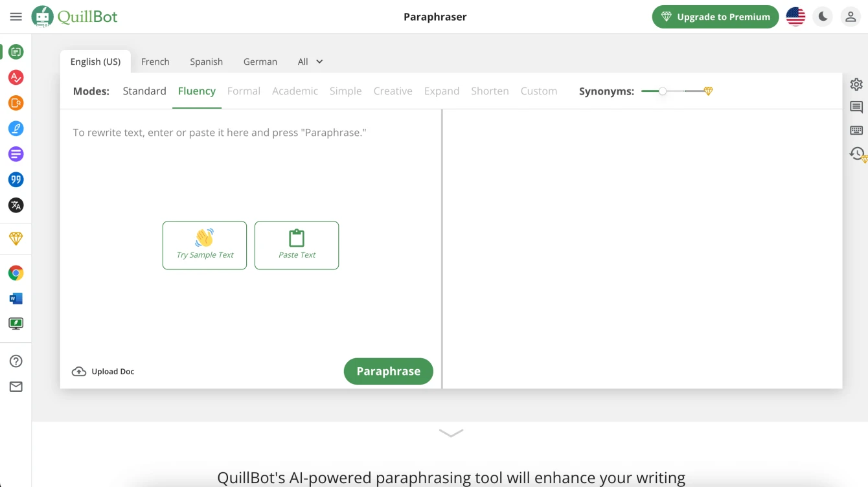
Task: Open the Grammar Checker sidebar icon
Action: [16, 78]
